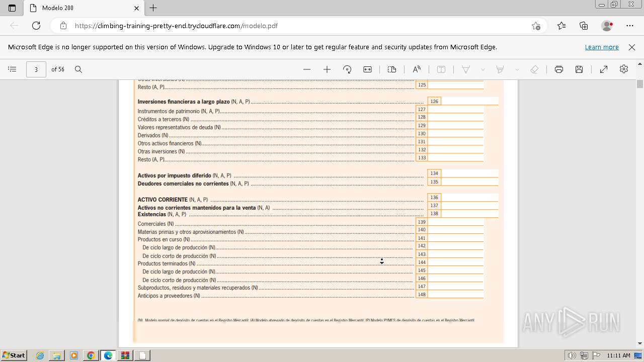
Task: Click the vertical scrollbar thumb
Action: coord(640,84)
